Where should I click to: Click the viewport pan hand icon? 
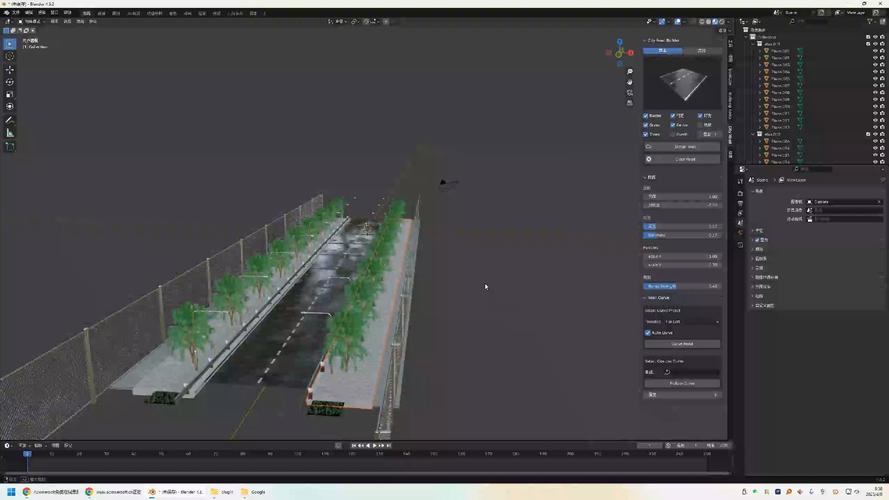pyautogui.click(x=630, y=82)
